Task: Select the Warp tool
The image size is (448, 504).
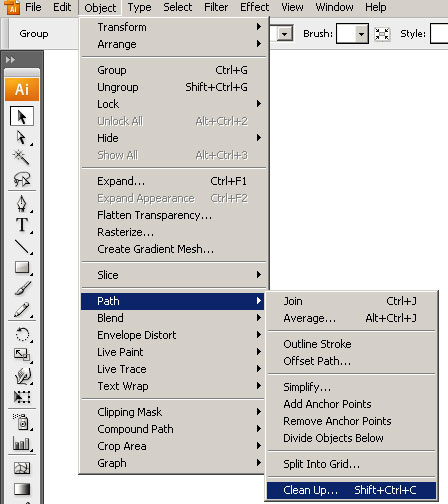Action: pos(22,376)
